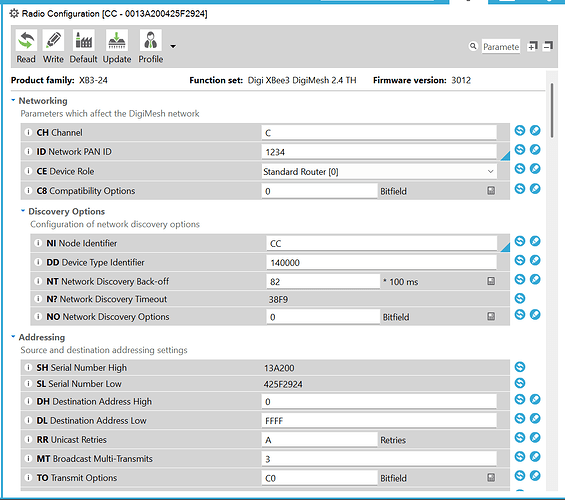Image resolution: width=565 pixels, height=500 pixels.
Task: Click the NI Node Identifier field
Action: click(x=382, y=243)
